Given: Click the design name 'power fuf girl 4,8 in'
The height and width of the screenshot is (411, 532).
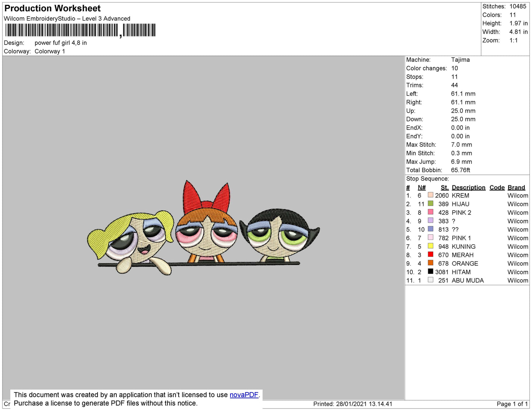Looking at the screenshot, I should (61, 43).
